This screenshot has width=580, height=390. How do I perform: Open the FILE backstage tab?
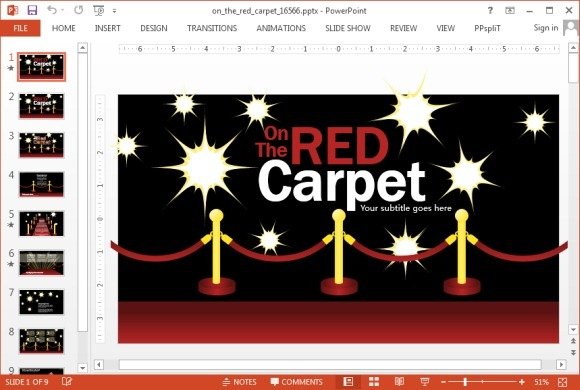click(x=20, y=28)
